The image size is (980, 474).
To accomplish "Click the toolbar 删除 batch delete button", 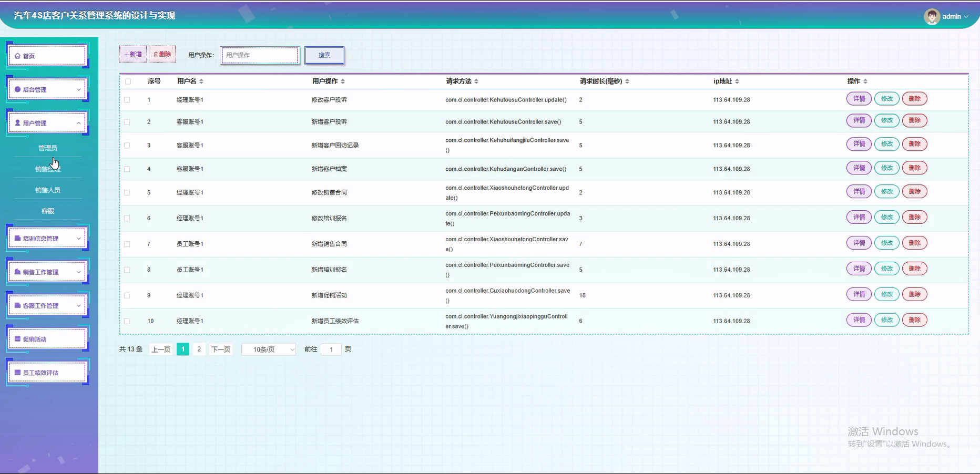I will pos(162,54).
